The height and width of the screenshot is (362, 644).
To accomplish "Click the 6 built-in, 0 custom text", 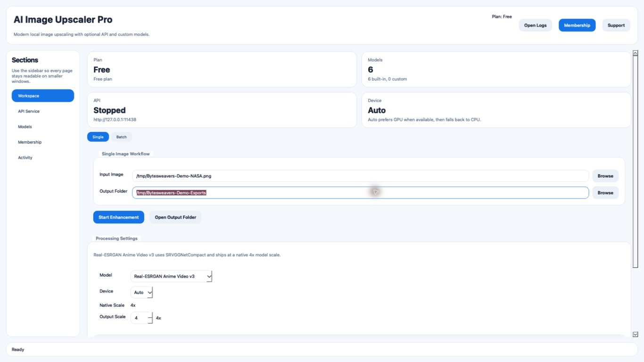I will [x=387, y=79].
